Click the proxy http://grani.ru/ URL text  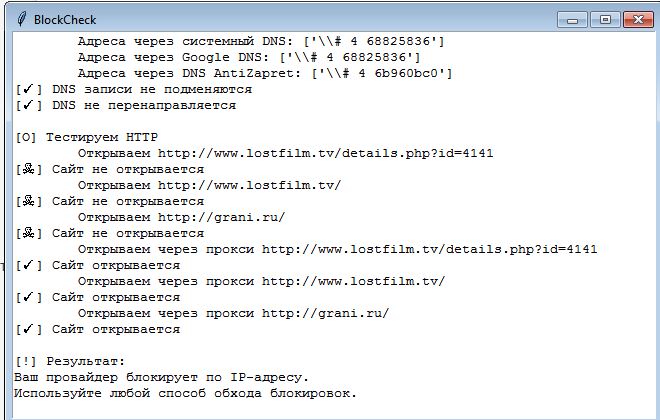pos(325,313)
